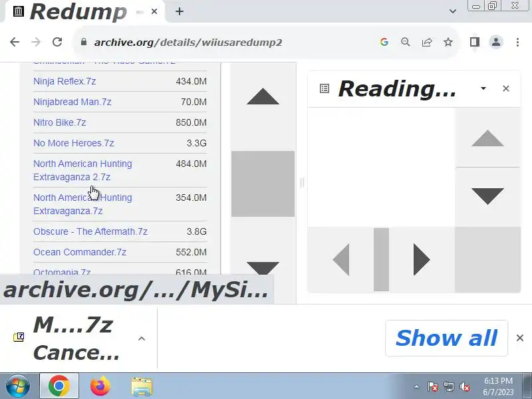Screen dimensions: 532x399
Task: Click side panel scroll-up arrow
Action: [487, 138]
